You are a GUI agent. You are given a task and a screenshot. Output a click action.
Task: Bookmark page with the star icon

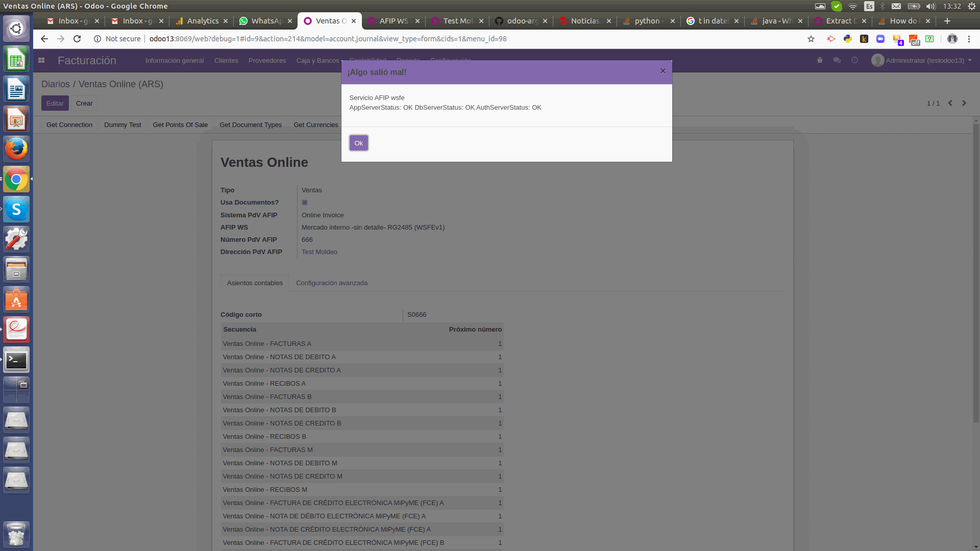tap(811, 39)
